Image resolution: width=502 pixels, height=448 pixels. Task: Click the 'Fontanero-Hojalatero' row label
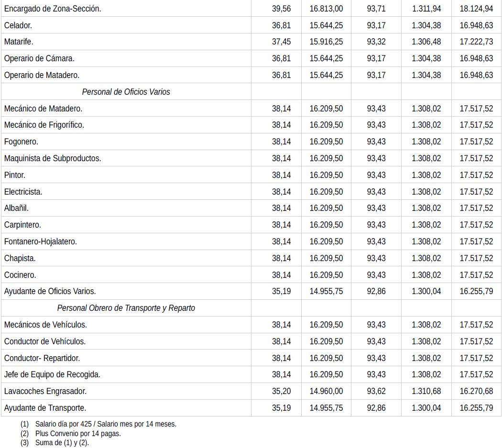pos(41,241)
